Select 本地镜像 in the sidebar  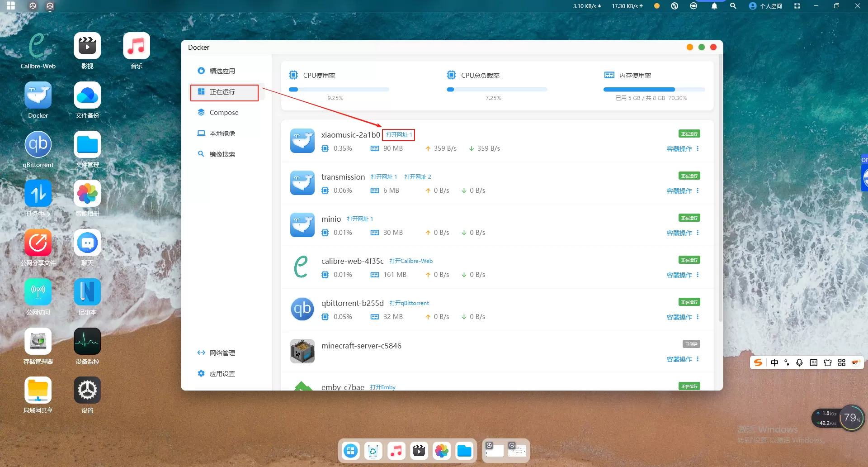click(222, 133)
